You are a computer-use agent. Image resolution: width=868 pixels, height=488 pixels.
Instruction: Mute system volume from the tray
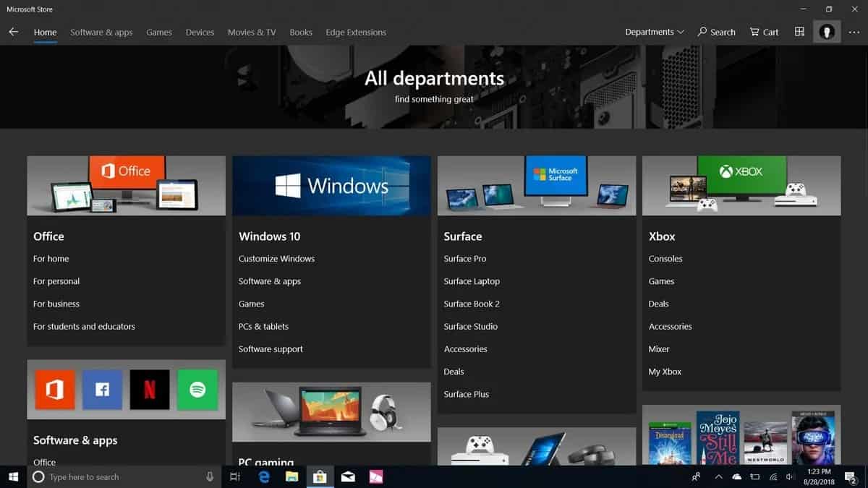790,476
